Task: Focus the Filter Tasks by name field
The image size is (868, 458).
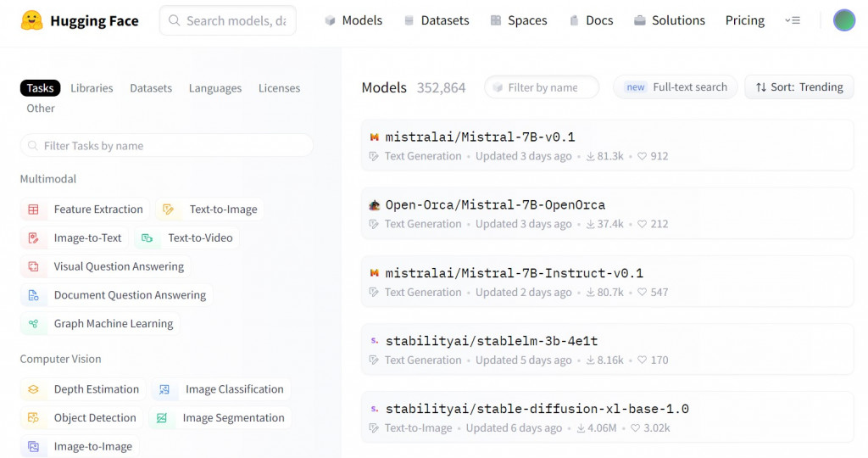Action: coord(167,146)
